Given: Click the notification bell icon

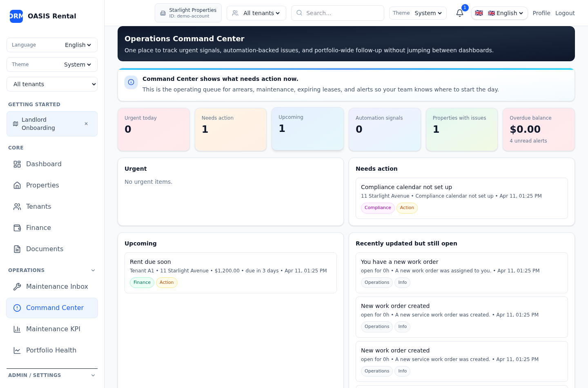Looking at the screenshot, I should click(x=459, y=13).
